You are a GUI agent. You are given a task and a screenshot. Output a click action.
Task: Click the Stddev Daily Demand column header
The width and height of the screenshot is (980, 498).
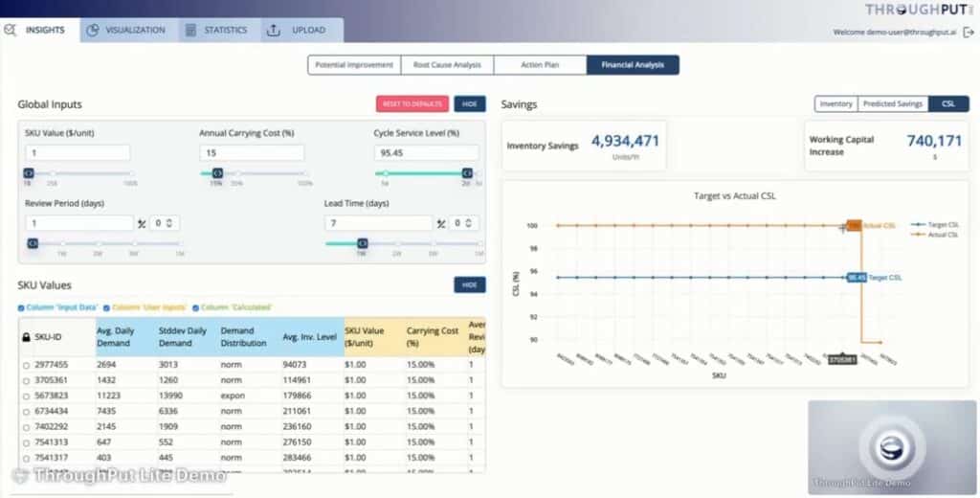(x=188, y=336)
